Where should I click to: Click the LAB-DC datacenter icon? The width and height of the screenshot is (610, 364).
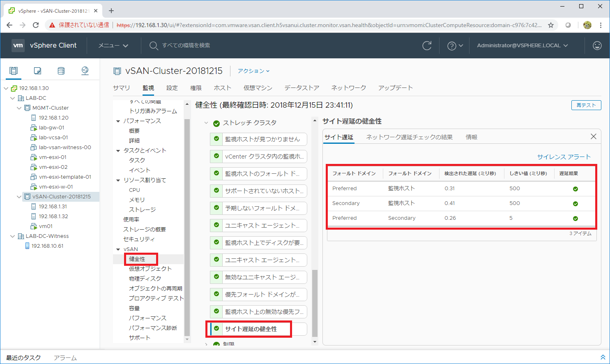pos(21,98)
